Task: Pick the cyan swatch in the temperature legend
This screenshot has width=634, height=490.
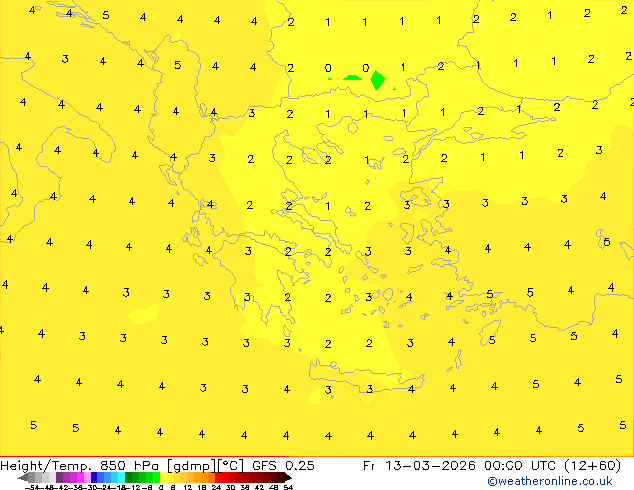Action: pos(121,477)
